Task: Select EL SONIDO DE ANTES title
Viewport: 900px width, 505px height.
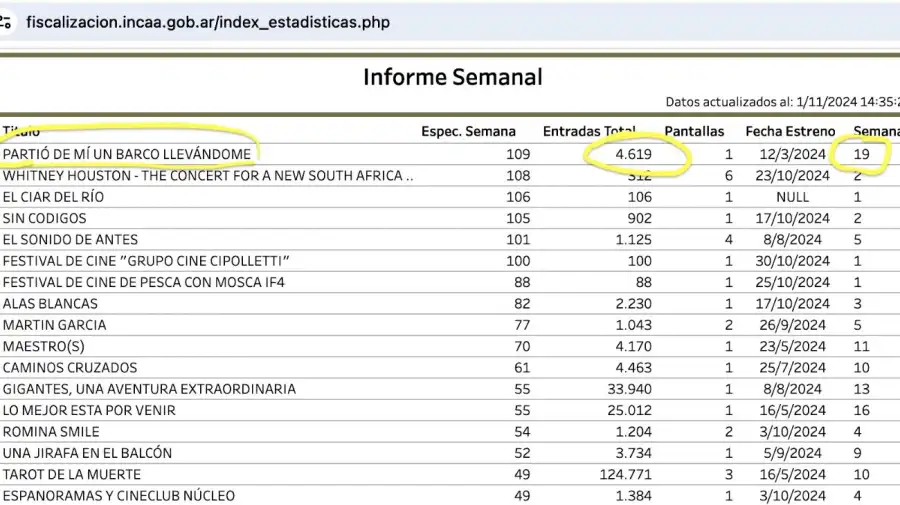Action: coord(70,239)
